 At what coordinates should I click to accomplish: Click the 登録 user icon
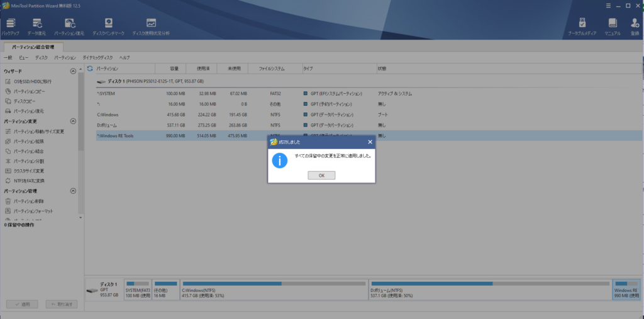point(635,27)
